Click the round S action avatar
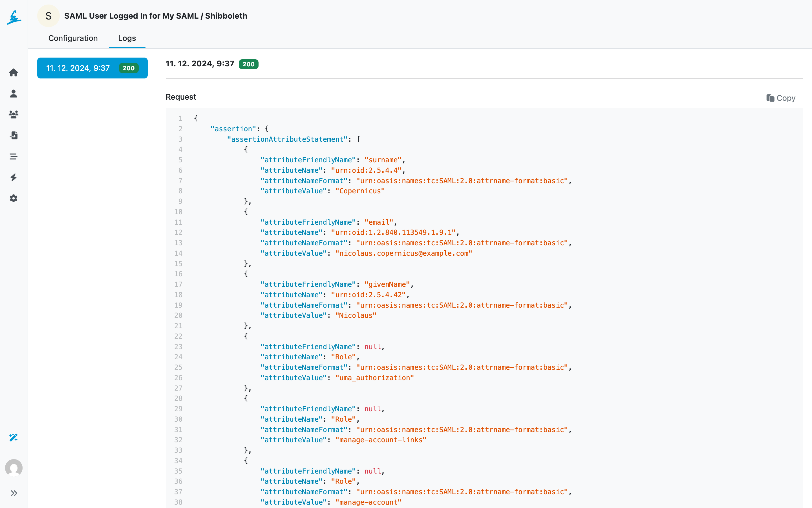 tap(48, 16)
